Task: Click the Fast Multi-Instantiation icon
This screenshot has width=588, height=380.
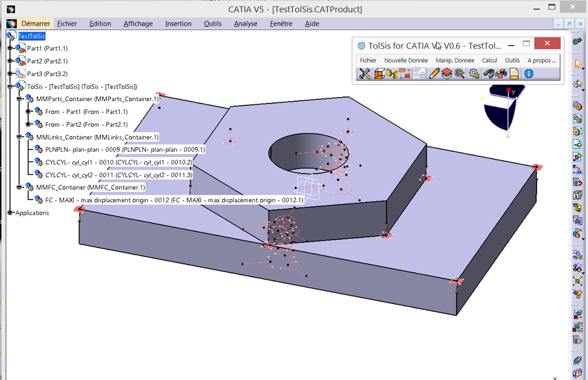Action: [x=577, y=233]
